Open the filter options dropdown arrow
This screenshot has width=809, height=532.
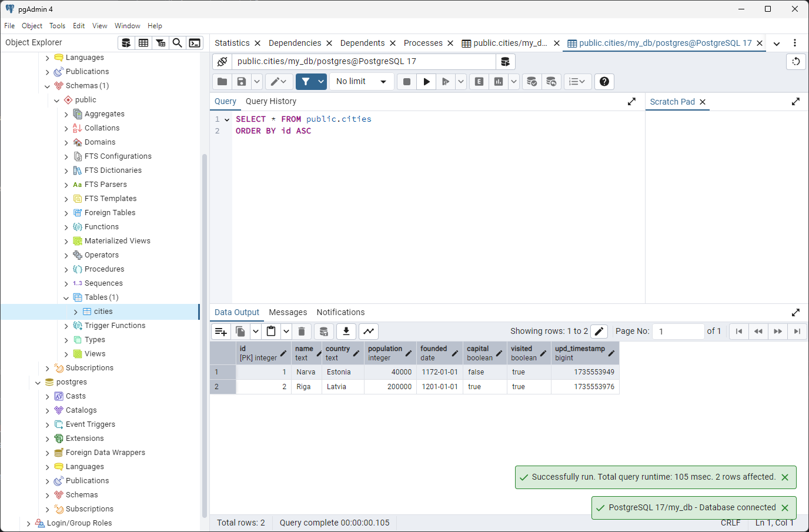[x=321, y=82]
